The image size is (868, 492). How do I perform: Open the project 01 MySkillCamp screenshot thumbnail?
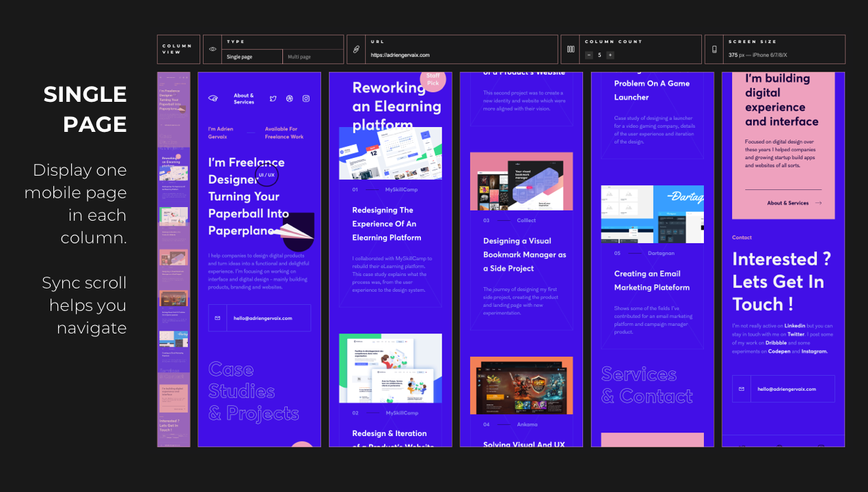(x=390, y=153)
